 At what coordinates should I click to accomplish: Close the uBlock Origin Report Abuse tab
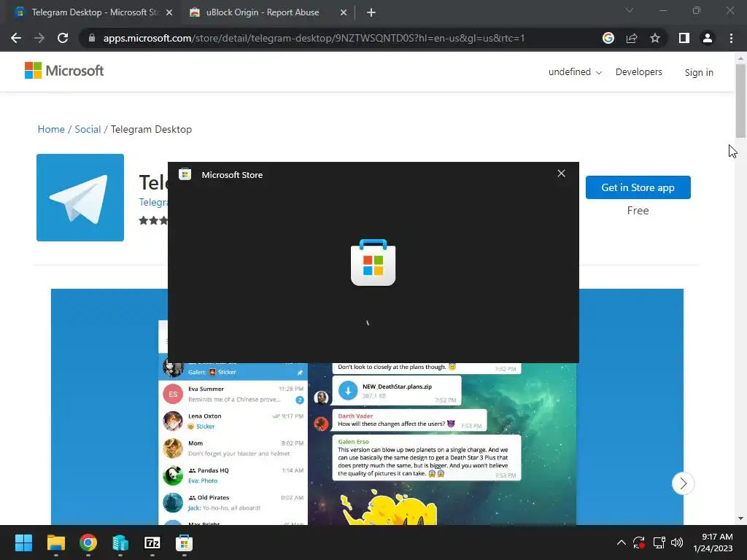pyautogui.click(x=344, y=12)
